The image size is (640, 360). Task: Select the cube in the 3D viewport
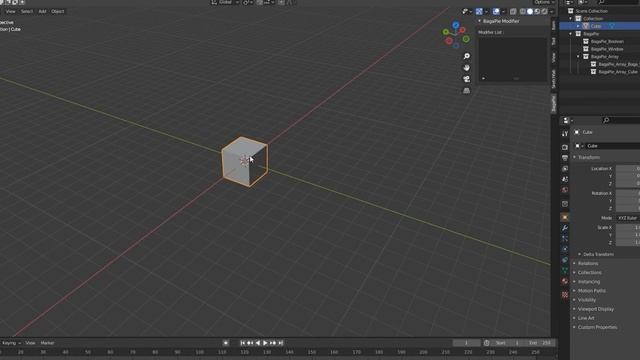click(x=245, y=162)
